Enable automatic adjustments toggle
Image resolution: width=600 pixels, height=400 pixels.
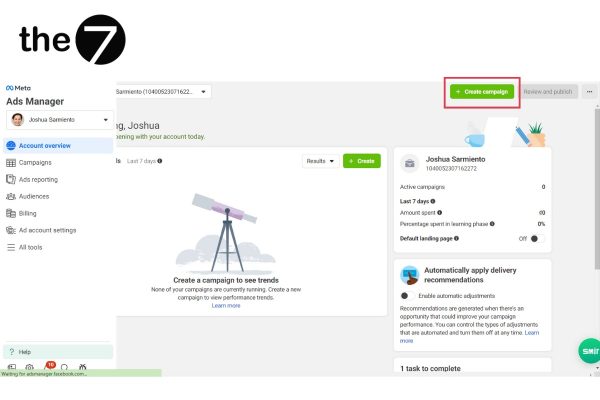point(406,296)
